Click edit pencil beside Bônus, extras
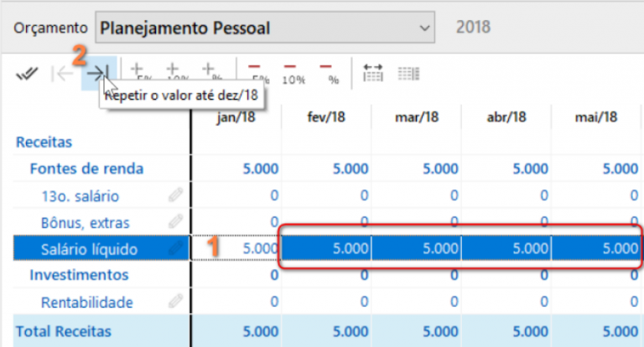 [x=176, y=222]
